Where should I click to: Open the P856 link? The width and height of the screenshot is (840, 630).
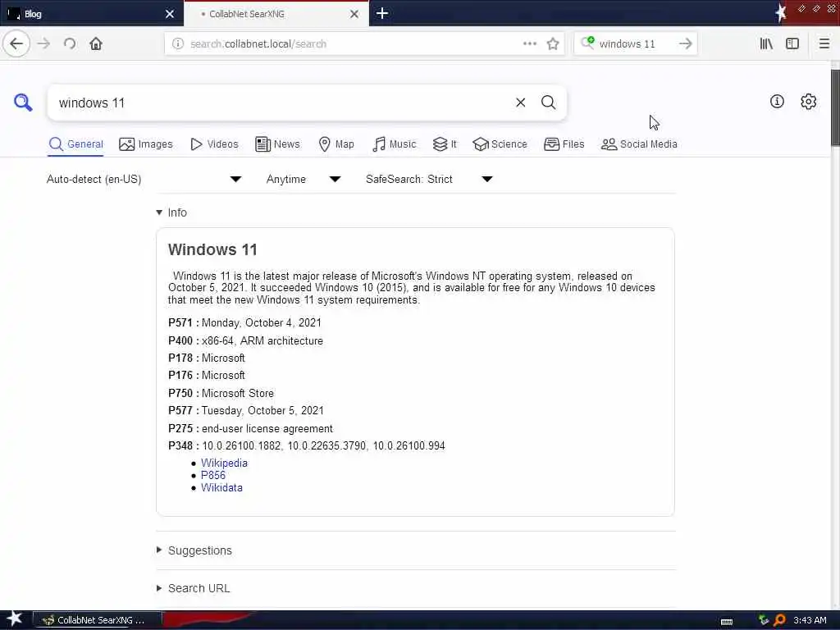212,475
